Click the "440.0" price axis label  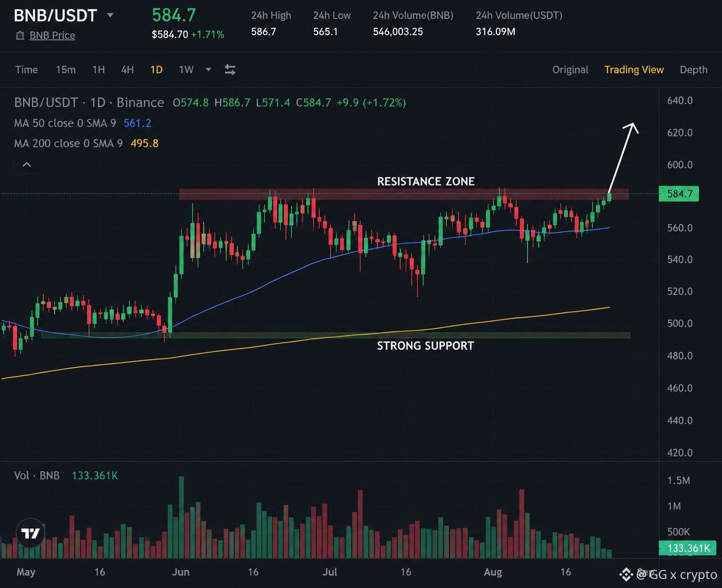pyautogui.click(x=680, y=420)
